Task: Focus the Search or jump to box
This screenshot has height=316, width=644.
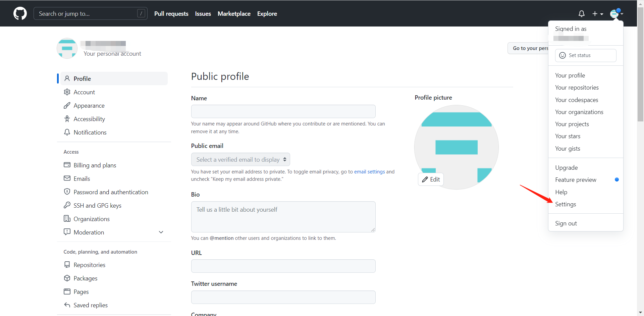Action: point(91,13)
